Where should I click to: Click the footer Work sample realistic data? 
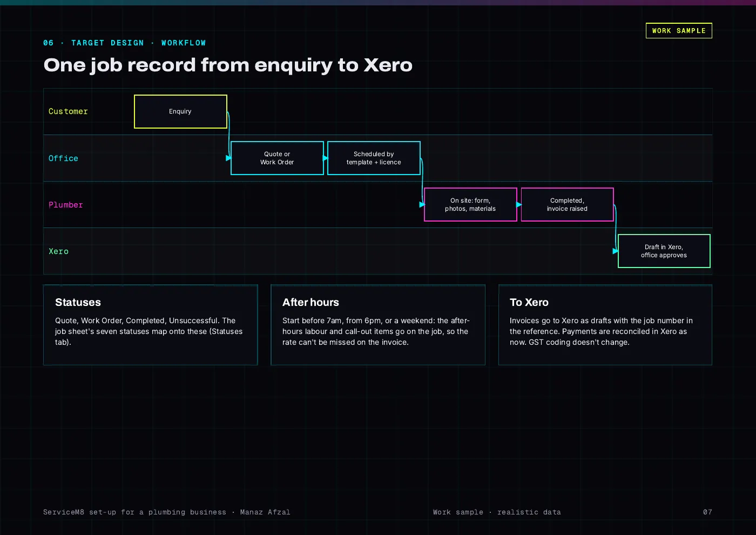click(x=497, y=512)
